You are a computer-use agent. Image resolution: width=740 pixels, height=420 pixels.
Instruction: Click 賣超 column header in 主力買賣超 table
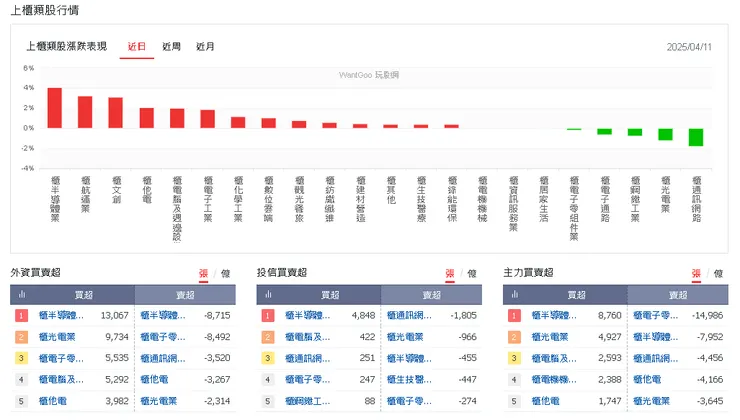[678, 295]
